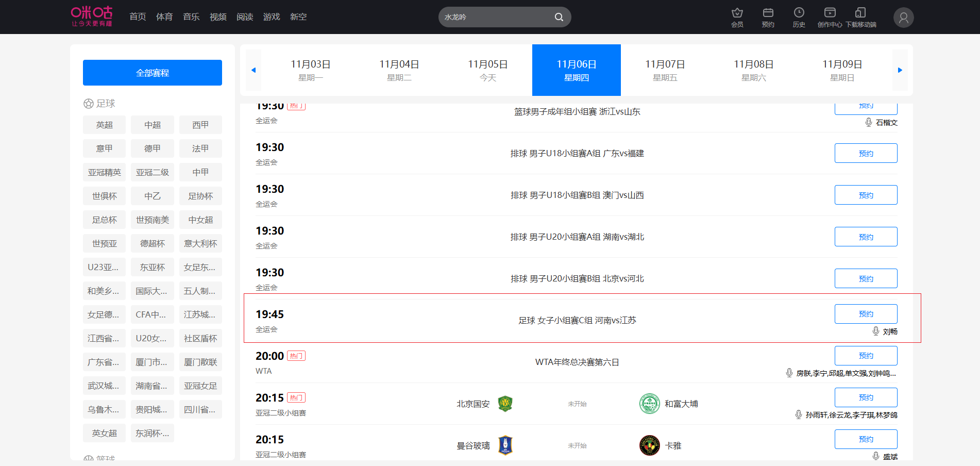Reserve the 北京国安 vs 和富大埔 match
Viewport: 980px width, 466px height.
pos(866,397)
